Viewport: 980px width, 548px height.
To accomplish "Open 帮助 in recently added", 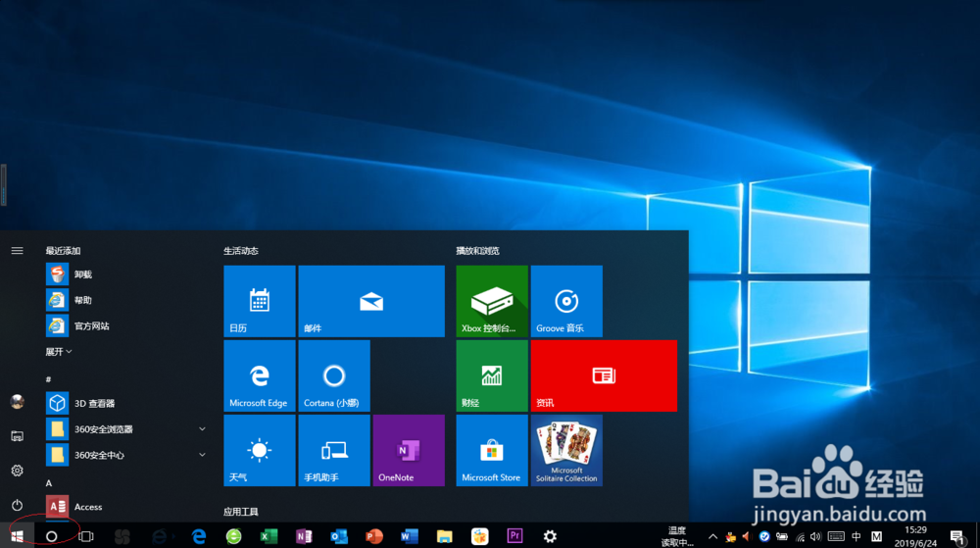I will [125, 300].
